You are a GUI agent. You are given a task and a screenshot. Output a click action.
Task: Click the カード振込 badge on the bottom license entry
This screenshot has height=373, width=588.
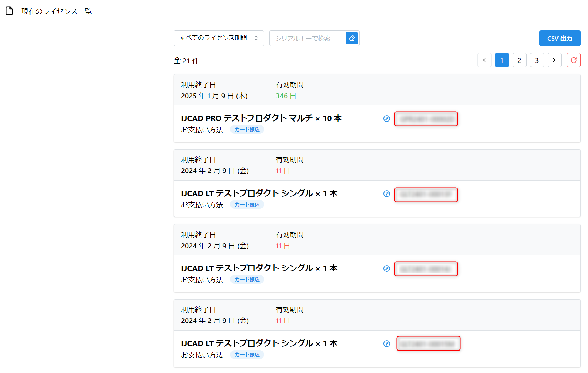point(247,355)
